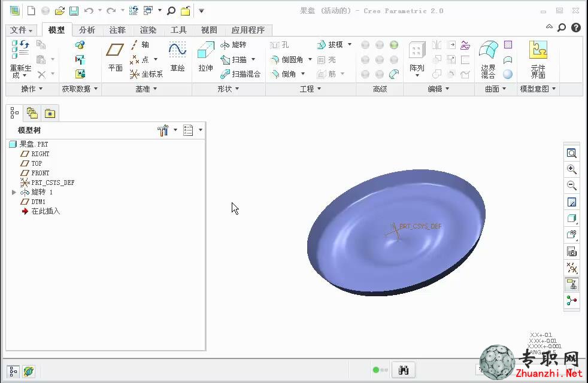Create a new file from quick access toolbar
Image resolution: width=588 pixels, height=383 pixels.
31,11
